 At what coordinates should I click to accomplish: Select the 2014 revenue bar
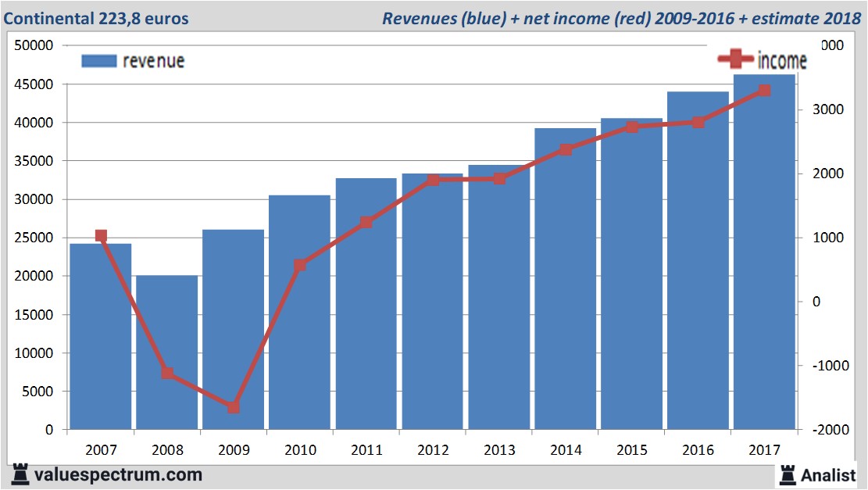[x=565, y=278]
